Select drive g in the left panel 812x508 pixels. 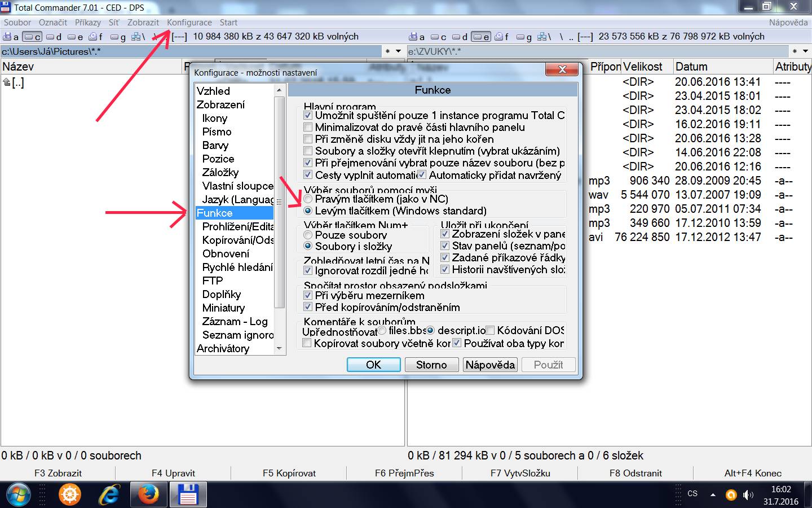(x=118, y=37)
